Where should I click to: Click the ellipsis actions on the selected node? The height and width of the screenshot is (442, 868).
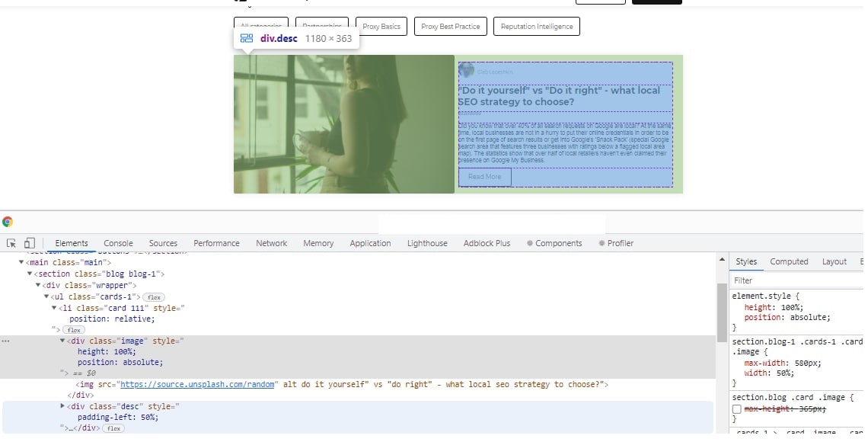click(x=5, y=341)
